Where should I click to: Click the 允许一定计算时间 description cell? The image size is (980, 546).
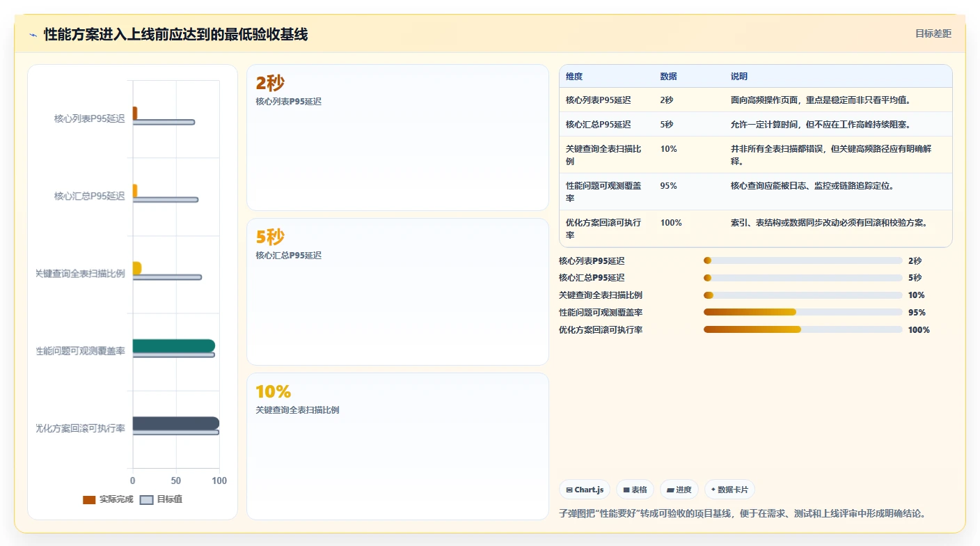tap(821, 124)
